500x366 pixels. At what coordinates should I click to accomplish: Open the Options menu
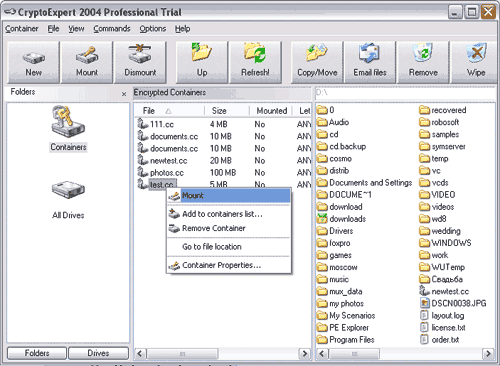point(153,29)
